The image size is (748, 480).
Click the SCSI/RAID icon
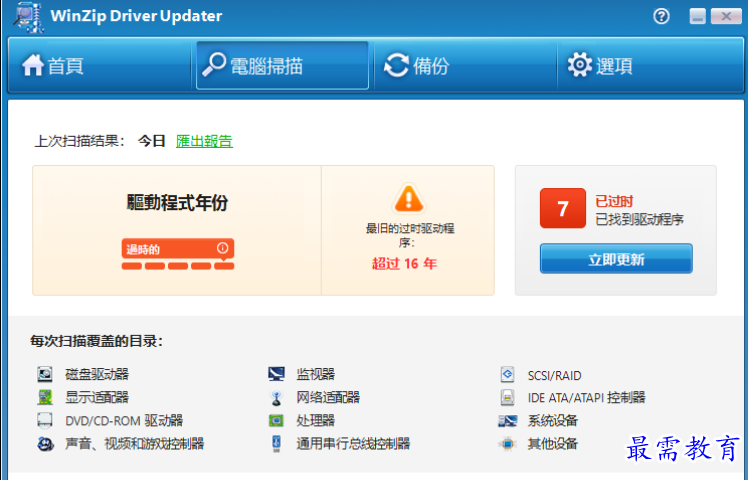(507, 375)
